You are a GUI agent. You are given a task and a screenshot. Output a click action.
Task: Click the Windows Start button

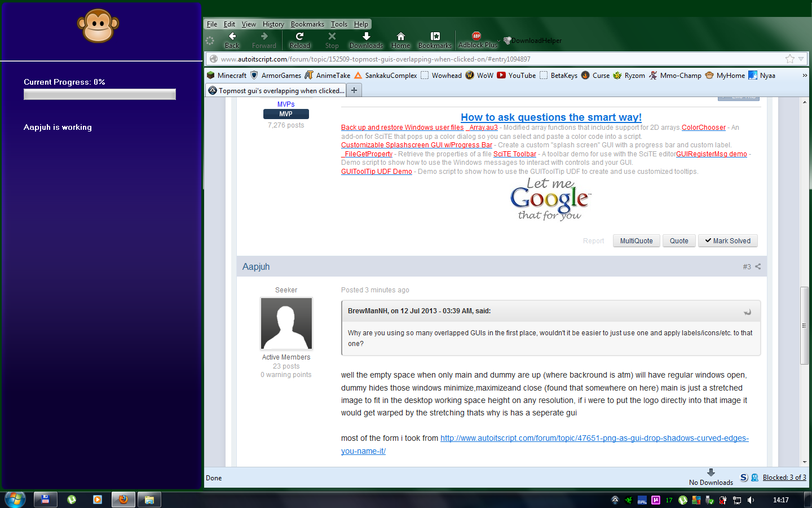(x=15, y=500)
